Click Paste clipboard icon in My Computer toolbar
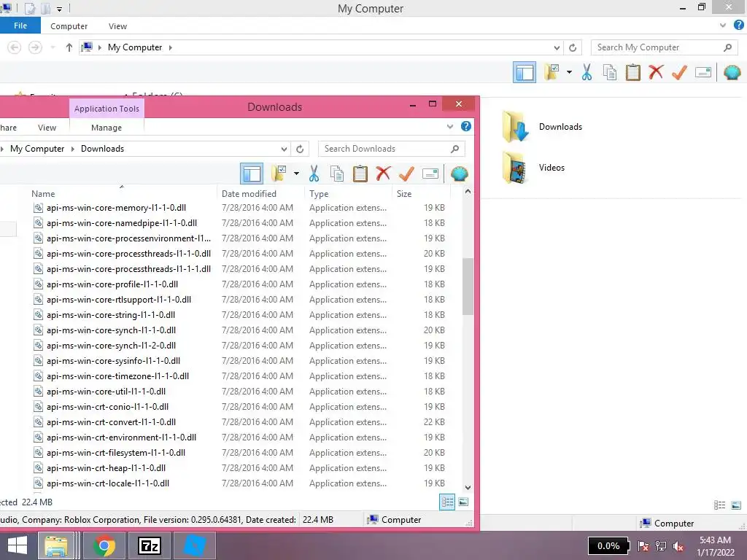747x560 pixels. [632, 72]
